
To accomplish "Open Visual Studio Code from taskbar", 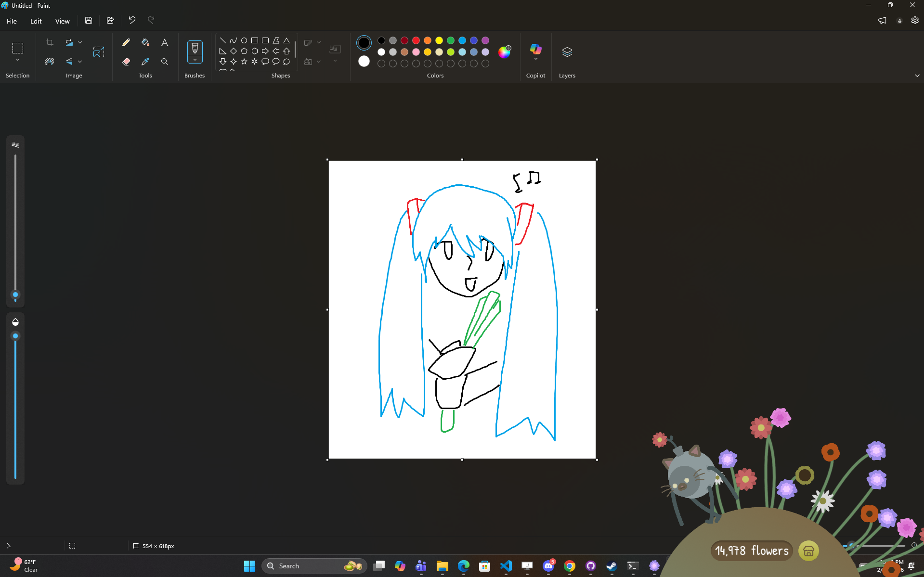I will [x=506, y=566].
